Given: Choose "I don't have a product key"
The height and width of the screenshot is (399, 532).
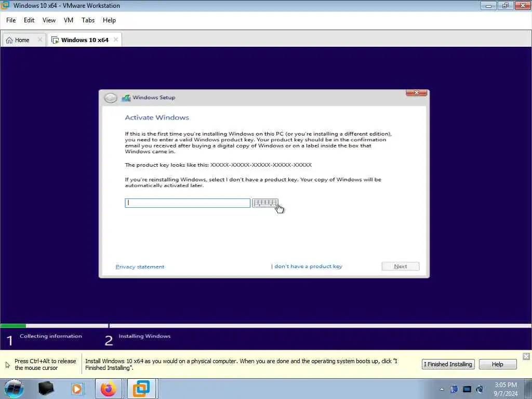Looking at the screenshot, I should 307,267.
